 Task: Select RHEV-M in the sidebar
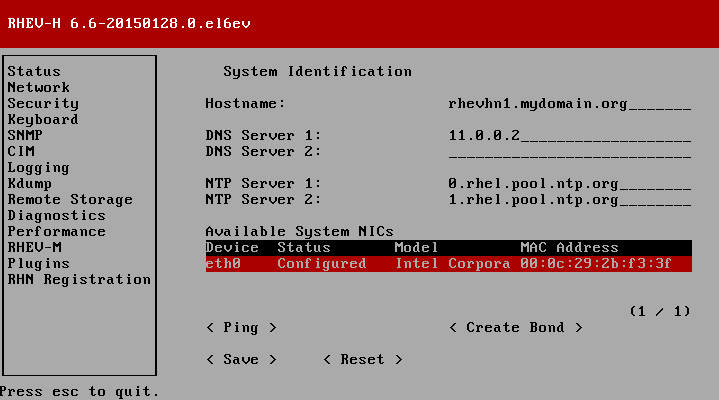click(34, 248)
